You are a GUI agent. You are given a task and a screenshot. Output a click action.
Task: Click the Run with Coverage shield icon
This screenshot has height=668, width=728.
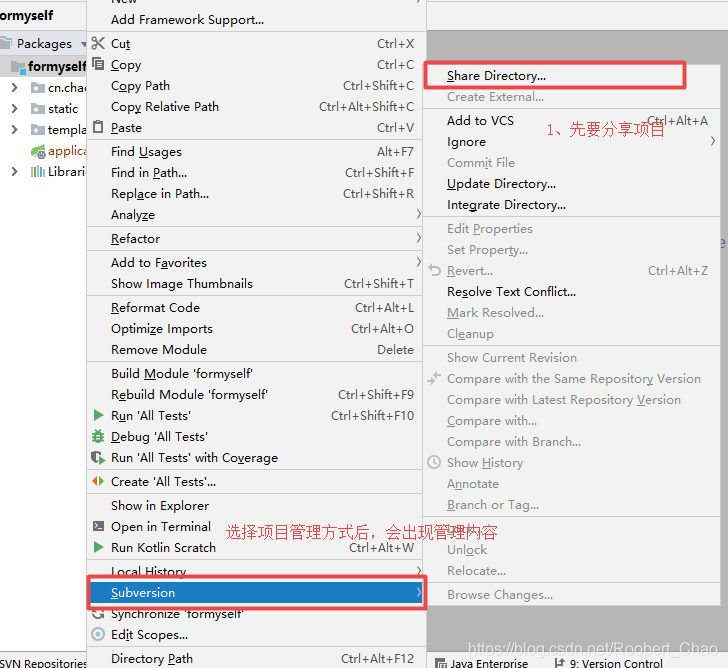(98, 457)
